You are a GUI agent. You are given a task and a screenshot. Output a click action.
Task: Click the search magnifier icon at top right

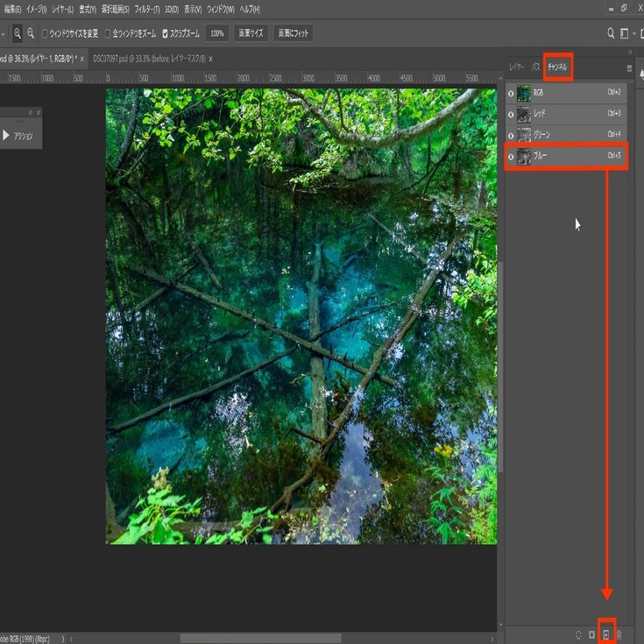tap(611, 33)
